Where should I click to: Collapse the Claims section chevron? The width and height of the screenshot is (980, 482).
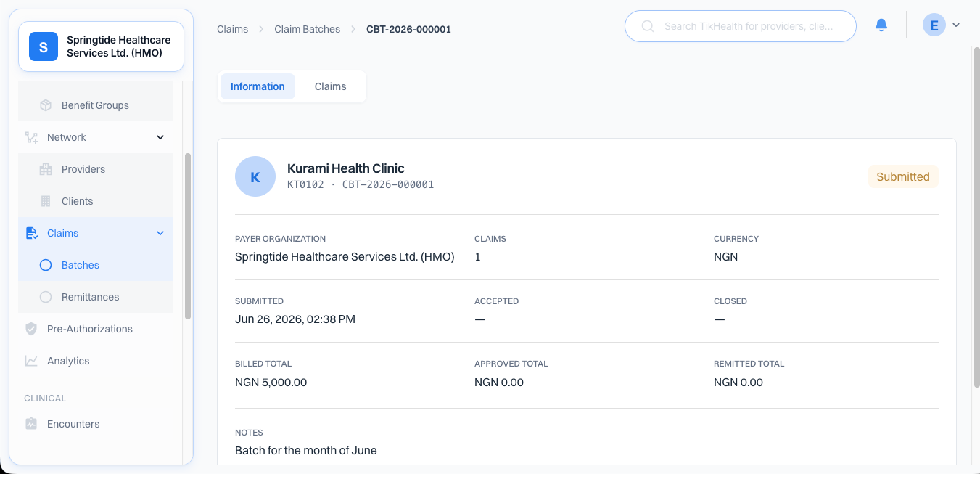160,233
